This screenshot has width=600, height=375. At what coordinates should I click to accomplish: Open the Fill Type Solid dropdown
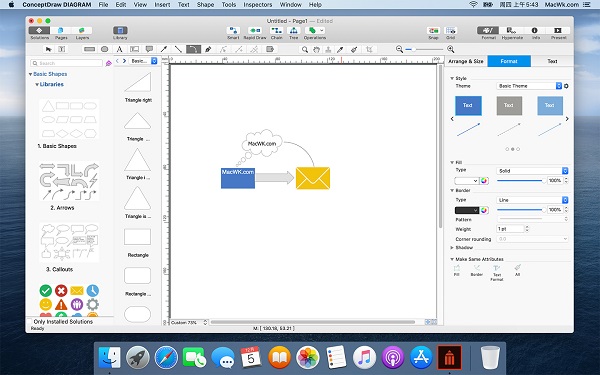pos(532,171)
